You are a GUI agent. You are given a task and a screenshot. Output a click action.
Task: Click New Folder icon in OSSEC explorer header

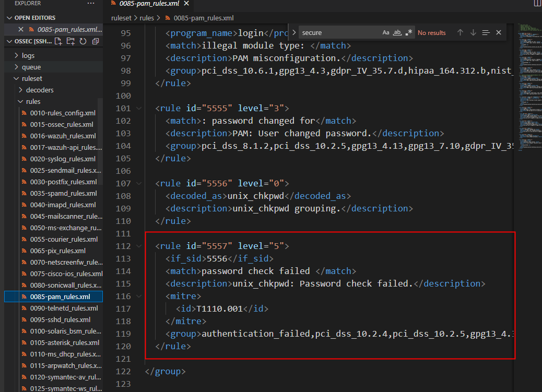pos(70,41)
